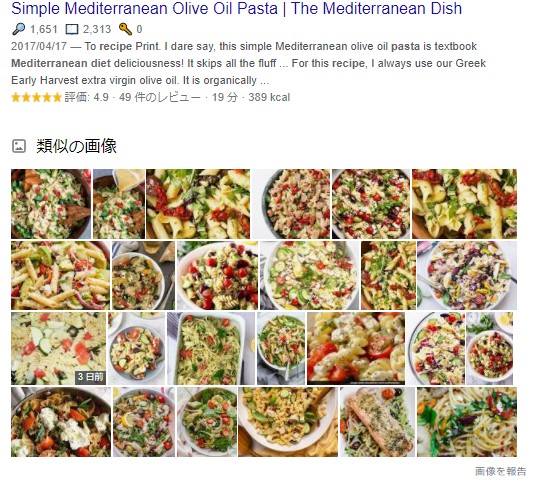Viewport: 541px width, 480px height.
Task: Open the salmon fillet on pasta thumbnail
Action: coord(377,422)
